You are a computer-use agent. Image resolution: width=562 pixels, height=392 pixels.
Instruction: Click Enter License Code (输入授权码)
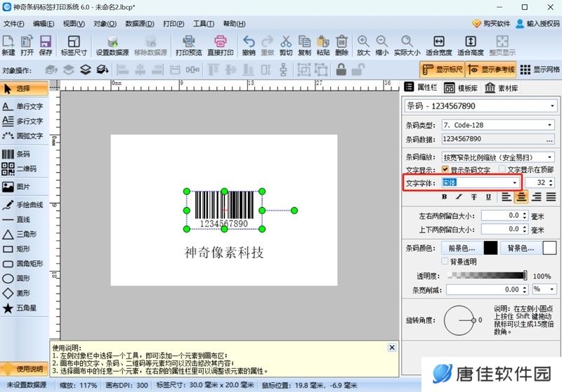(537, 24)
